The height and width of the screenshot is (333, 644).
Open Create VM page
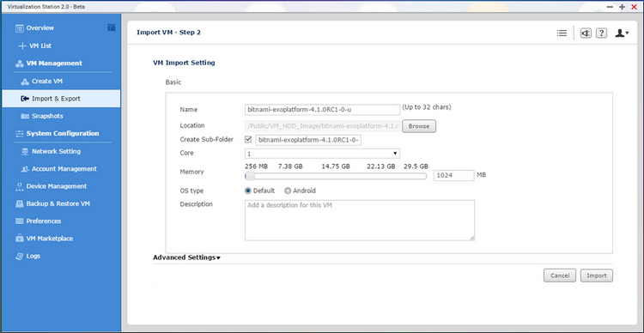(47, 82)
